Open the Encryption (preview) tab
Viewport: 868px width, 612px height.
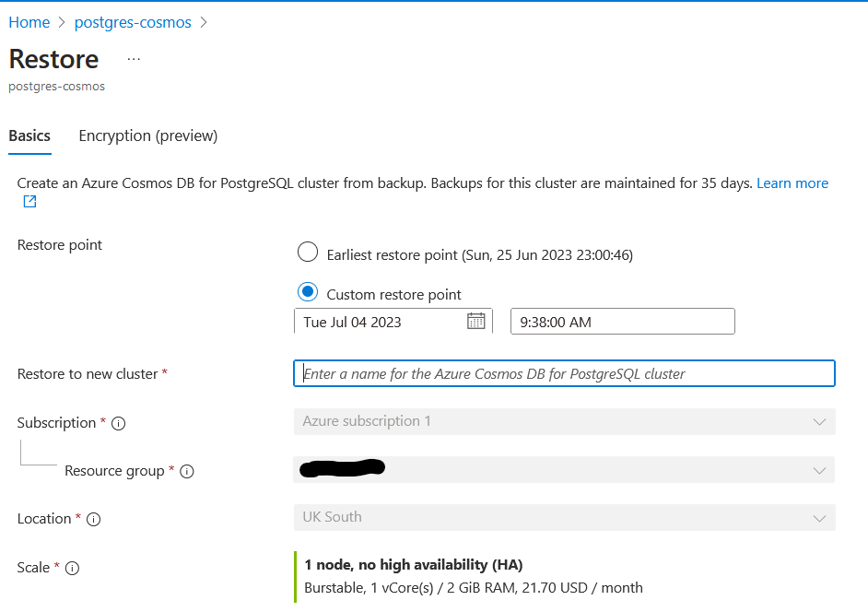pyautogui.click(x=147, y=135)
